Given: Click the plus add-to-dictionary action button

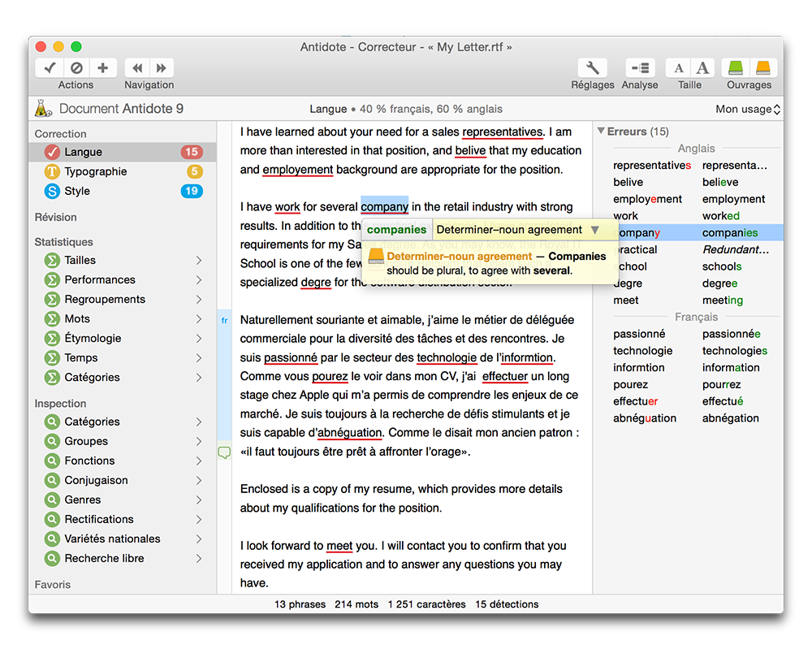Looking at the screenshot, I should [103, 68].
